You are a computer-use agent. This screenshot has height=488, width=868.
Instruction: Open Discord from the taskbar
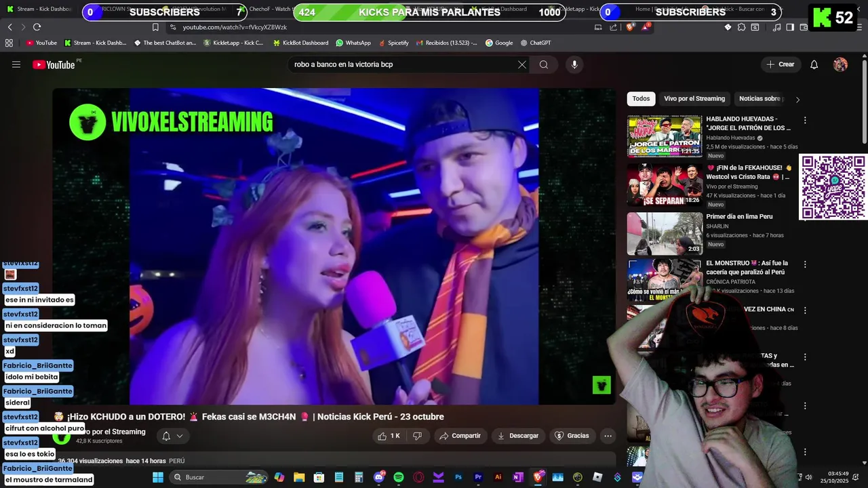tap(379, 477)
